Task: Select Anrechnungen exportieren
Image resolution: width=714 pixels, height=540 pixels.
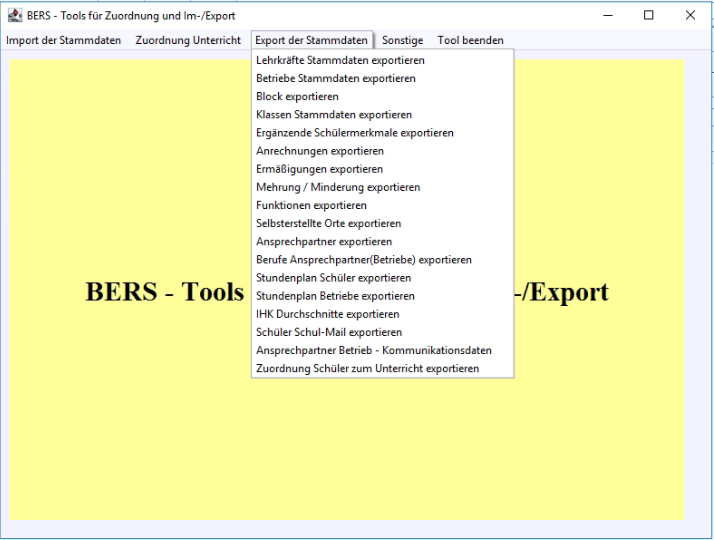Action: (x=320, y=151)
